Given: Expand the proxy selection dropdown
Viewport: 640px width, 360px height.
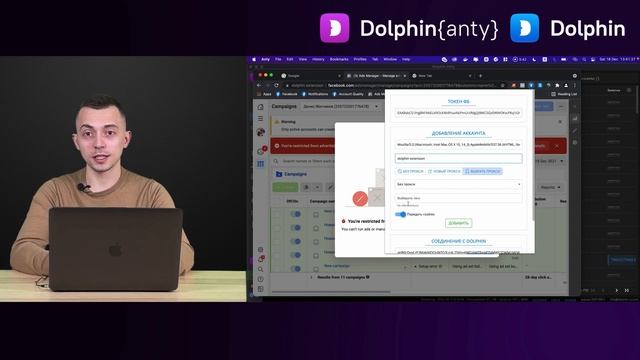Looking at the screenshot, I should [458, 184].
